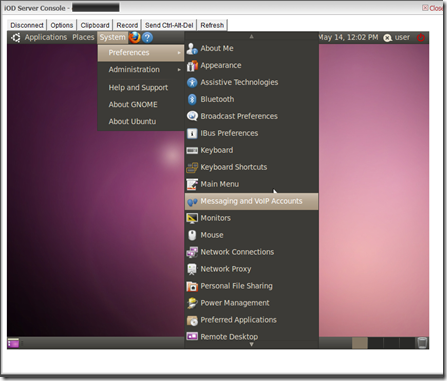Select the 'Keyboard Shortcuts' label text
Screen dimensions: 447x381
234,167
